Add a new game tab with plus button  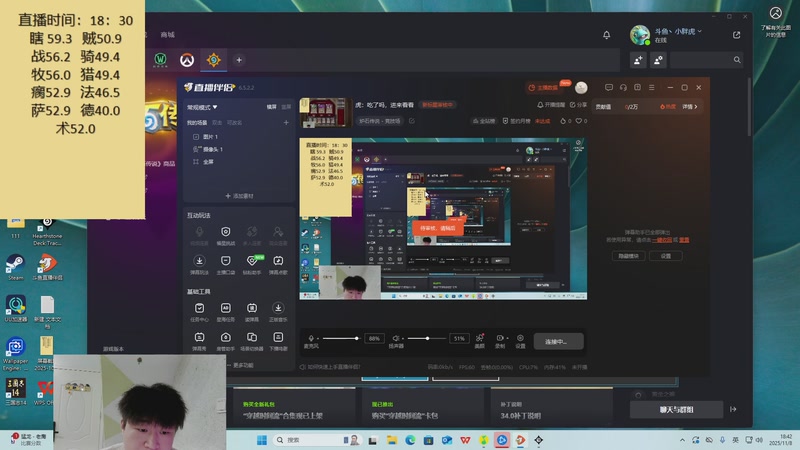coord(239,60)
